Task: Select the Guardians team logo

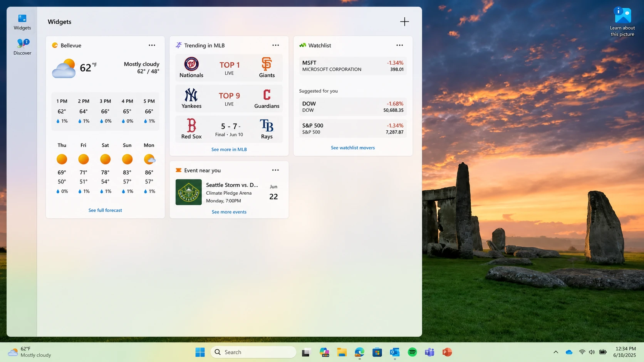Action: 267,95
